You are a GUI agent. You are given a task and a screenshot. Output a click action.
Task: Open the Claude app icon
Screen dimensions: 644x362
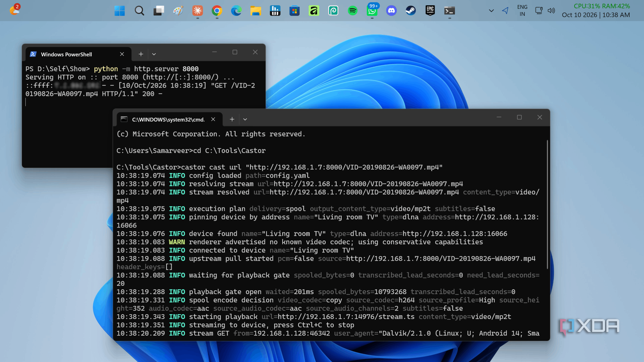197,11
